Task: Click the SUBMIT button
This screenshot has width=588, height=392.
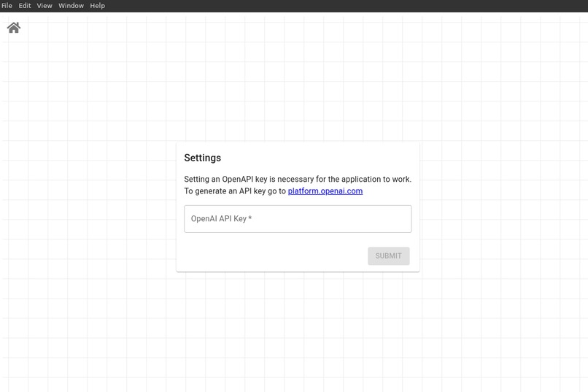Action: [389, 255]
